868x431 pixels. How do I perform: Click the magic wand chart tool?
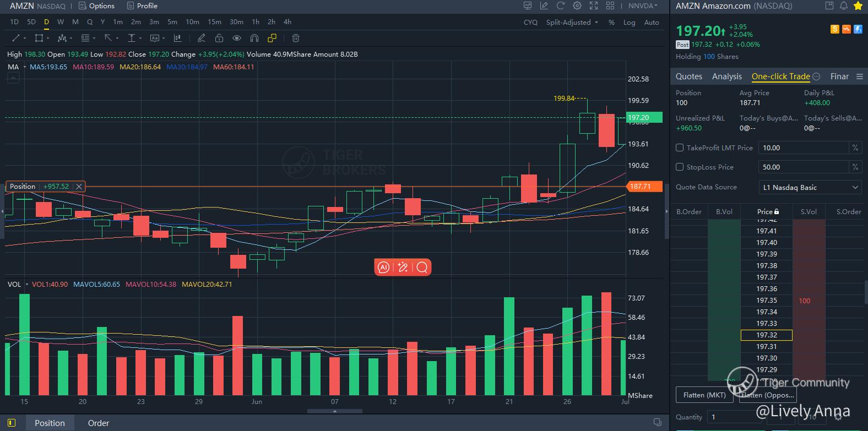pyautogui.click(x=403, y=267)
